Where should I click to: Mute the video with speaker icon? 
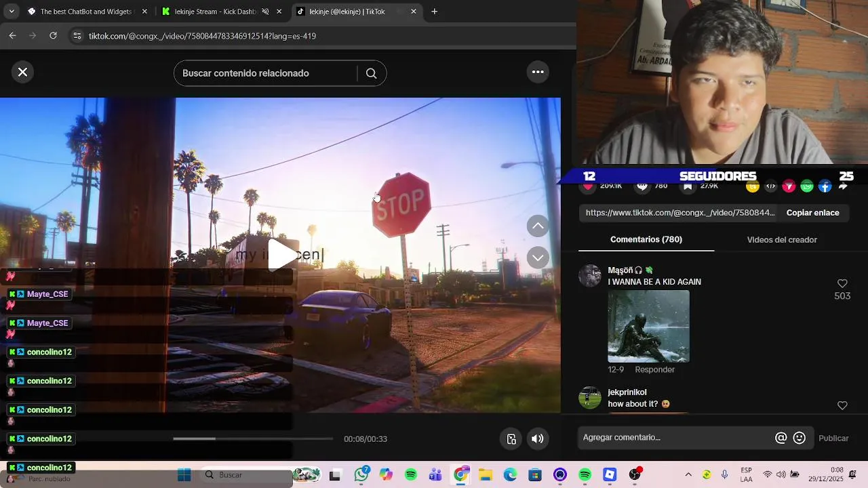click(x=538, y=439)
